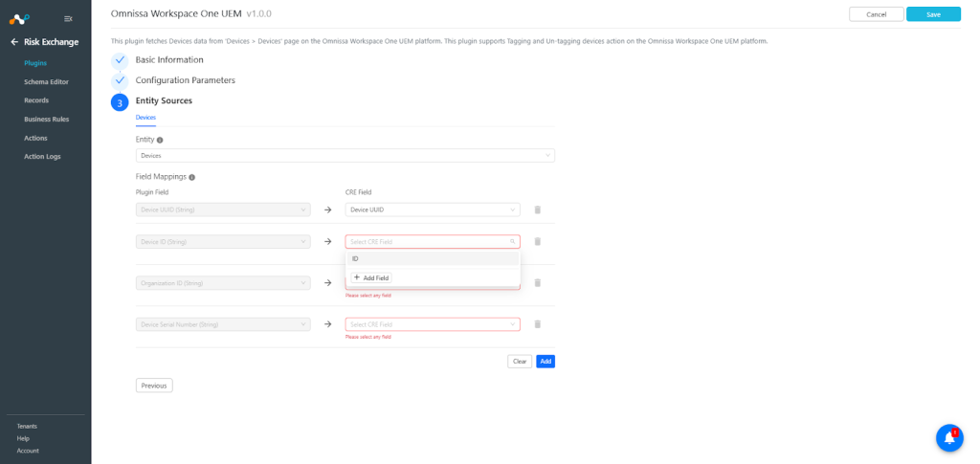Click the Configuration Parameters step title

[186, 80]
